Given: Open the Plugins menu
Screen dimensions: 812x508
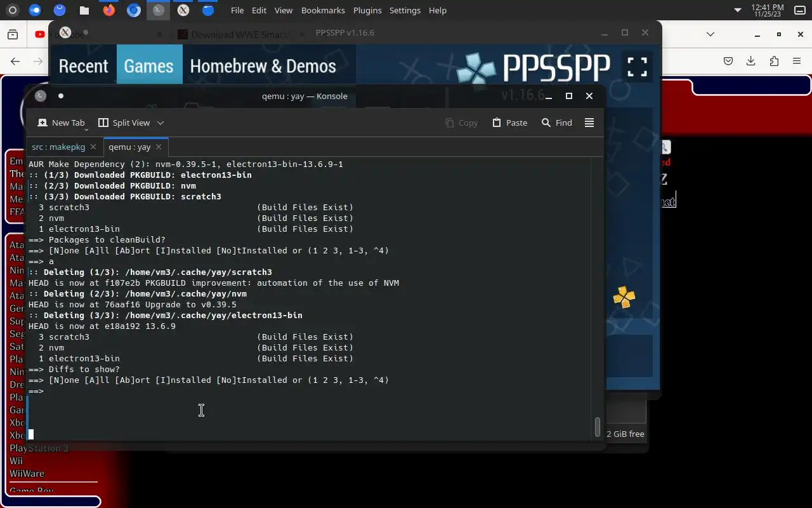Looking at the screenshot, I should [x=367, y=10].
